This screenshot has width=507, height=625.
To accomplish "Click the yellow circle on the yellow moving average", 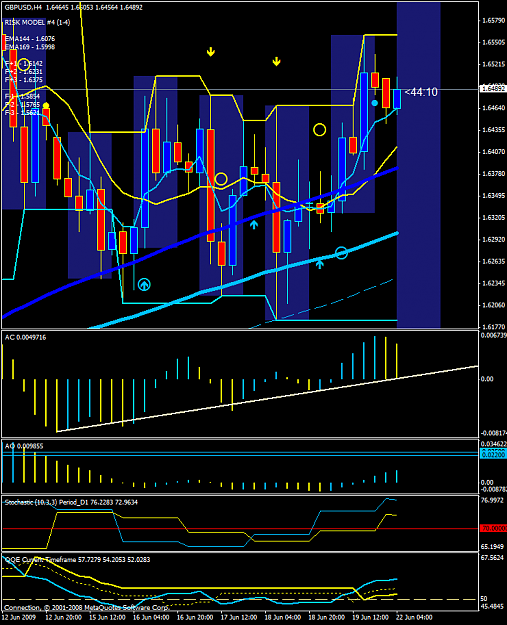I will click(220, 179).
